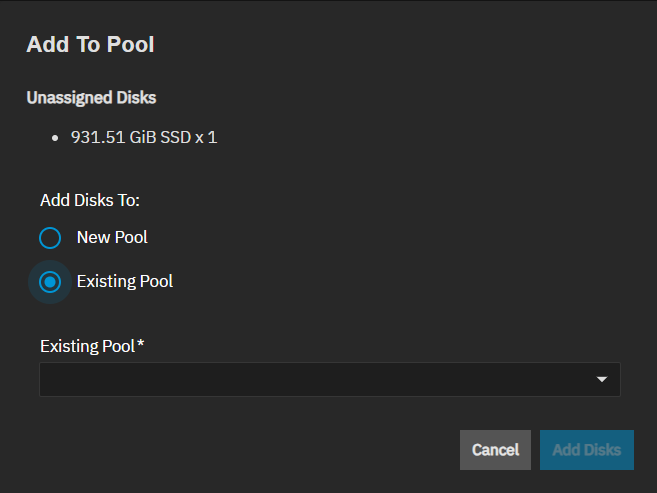The height and width of the screenshot is (493, 657).
Task: Click the "Add To Pool" dialog title
Action: tap(90, 44)
